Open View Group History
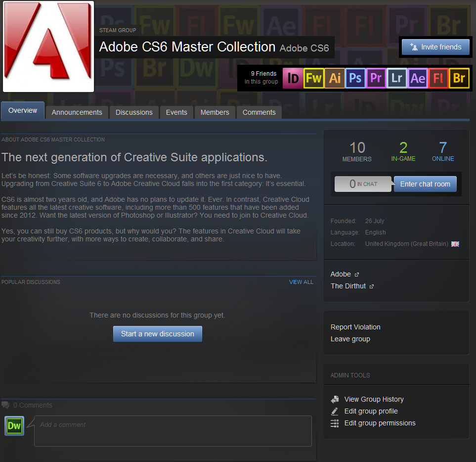Viewport: 476px width, 462px height. pos(374,400)
